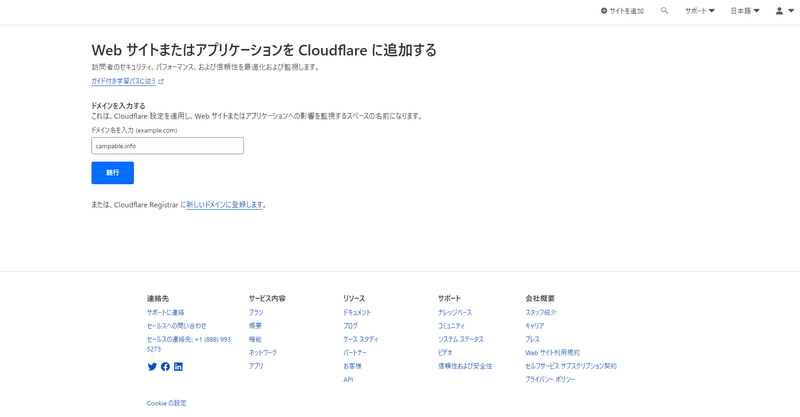Click the リソース footer heading

coord(354,299)
